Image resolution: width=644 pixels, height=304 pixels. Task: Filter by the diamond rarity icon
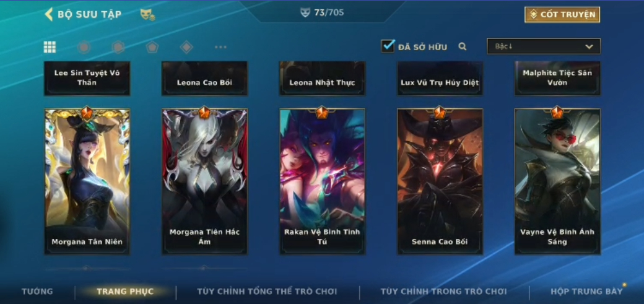pyautogui.click(x=186, y=47)
